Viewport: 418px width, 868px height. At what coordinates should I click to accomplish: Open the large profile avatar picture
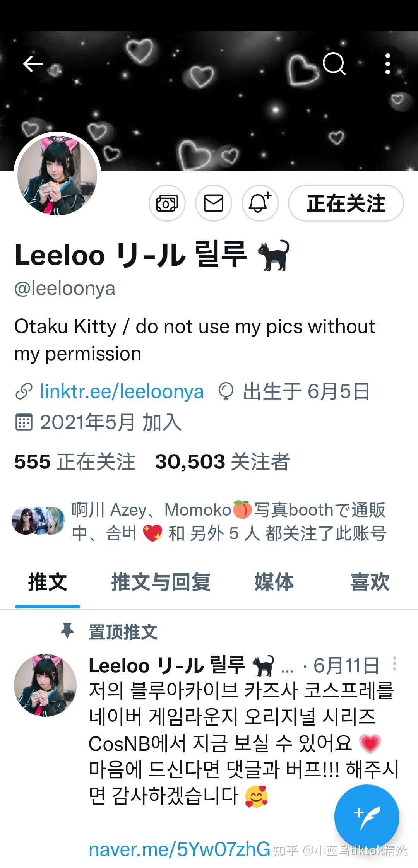coord(57,175)
